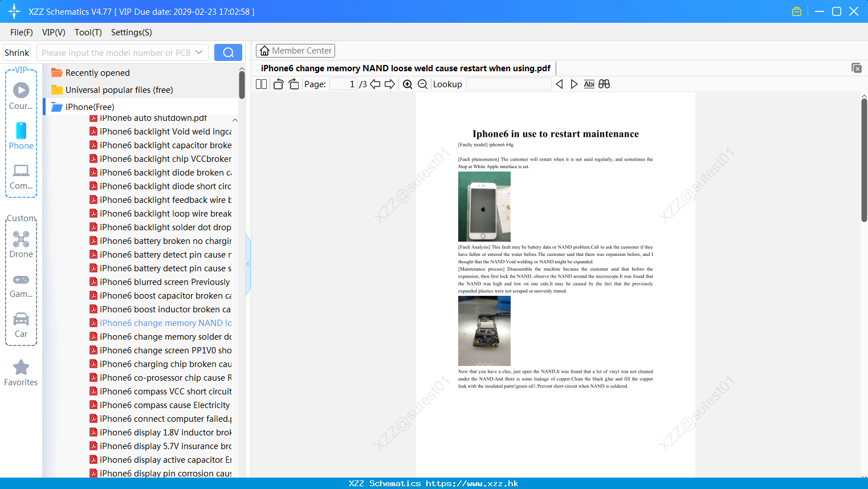Collapse left panel via divider handle
This screenshot has width=868, height=489.
pyautogui.click(x=248, y=264)
